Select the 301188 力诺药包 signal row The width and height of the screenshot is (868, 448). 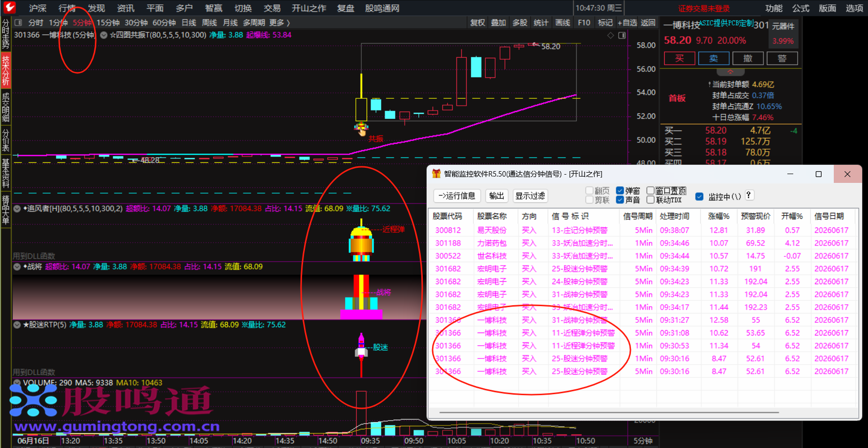[x=643, y=243]
